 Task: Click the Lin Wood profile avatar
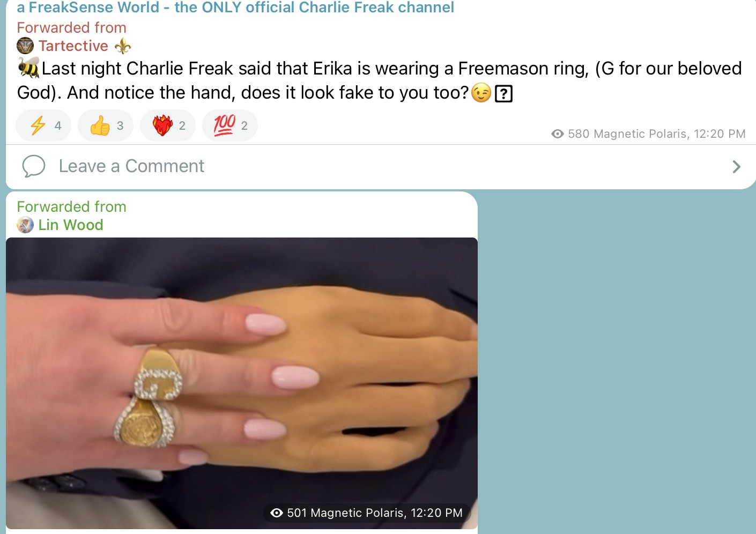coord(25,225)
